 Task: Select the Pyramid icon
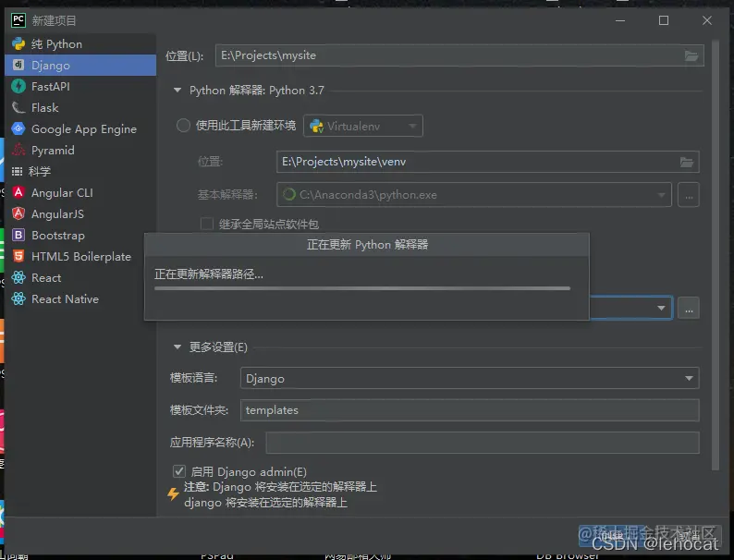(18, 151)
